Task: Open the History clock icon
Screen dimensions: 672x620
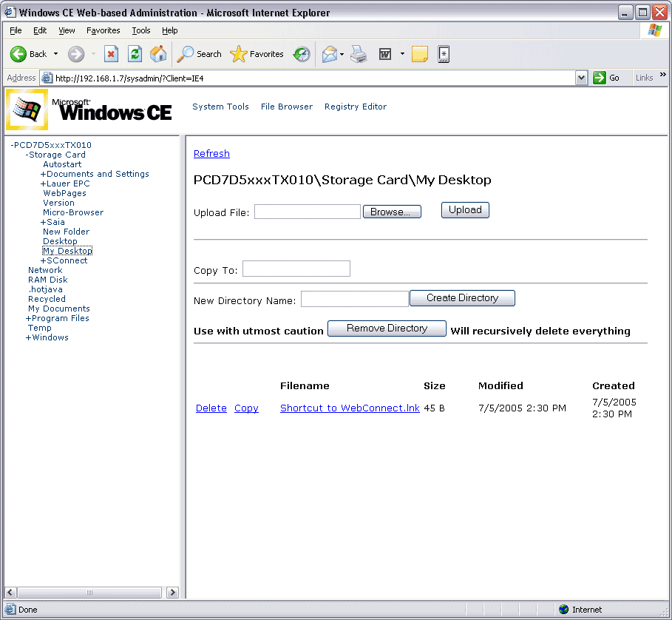Action: [x=302, y=54]
